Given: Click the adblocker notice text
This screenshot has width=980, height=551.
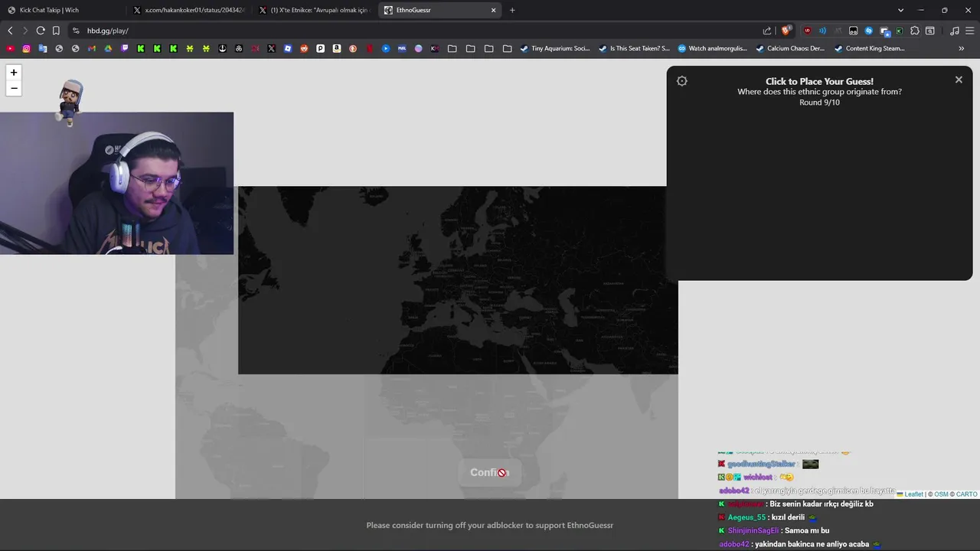Looking at the screenshot, I should point(490,526).
